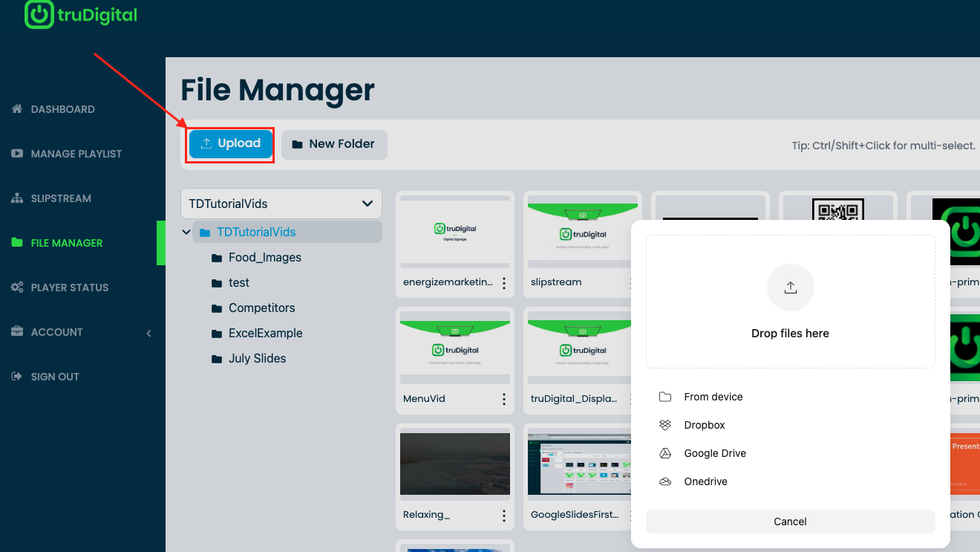Select the QR code image thumbnail
The image size is (980, 552).
coord(838,210)
